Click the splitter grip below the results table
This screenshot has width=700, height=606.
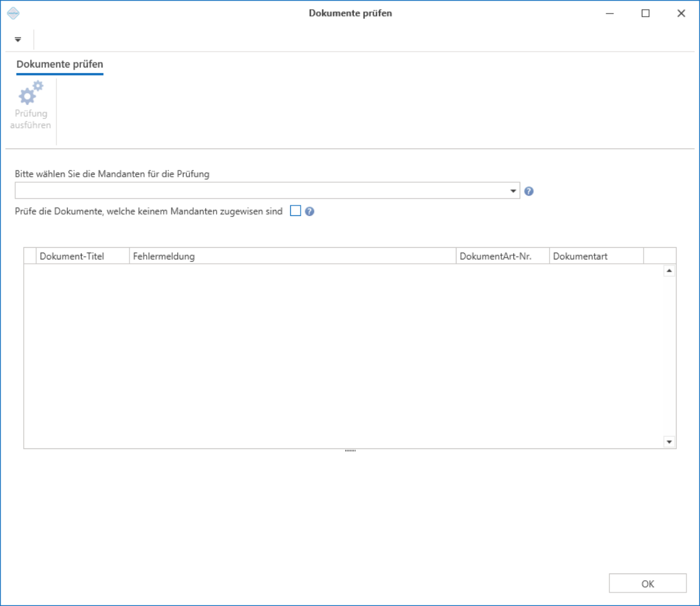(x=350, y=451)
